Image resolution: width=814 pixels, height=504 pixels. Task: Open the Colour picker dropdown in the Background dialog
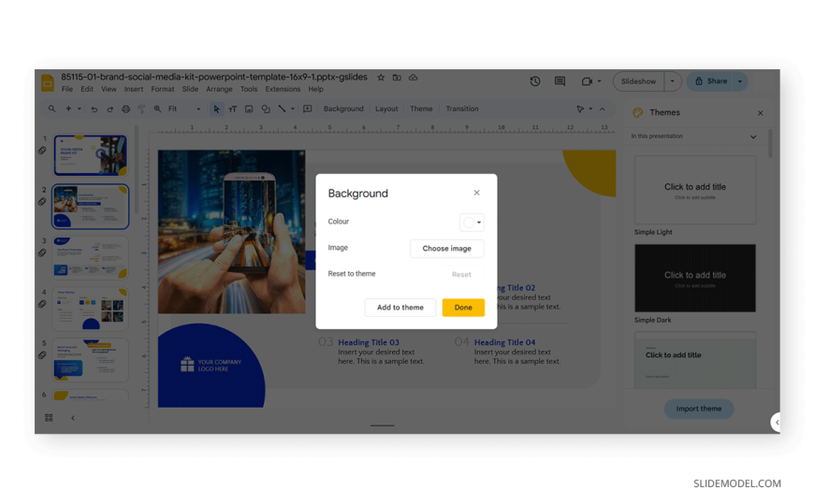click(472, 223)
